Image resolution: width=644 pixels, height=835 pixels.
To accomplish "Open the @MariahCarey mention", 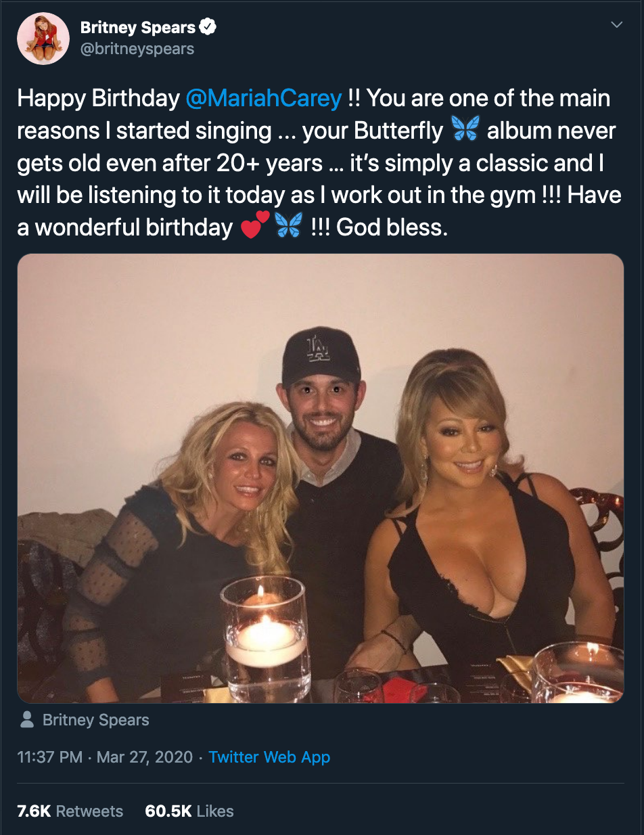I will click(x=263, y=98).
